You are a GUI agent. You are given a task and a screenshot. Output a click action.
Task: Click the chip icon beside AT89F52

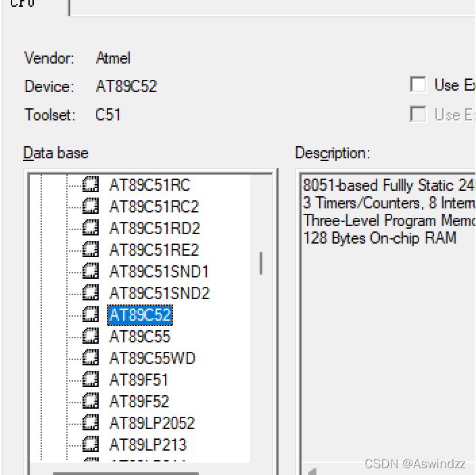[x=91, y=401]
